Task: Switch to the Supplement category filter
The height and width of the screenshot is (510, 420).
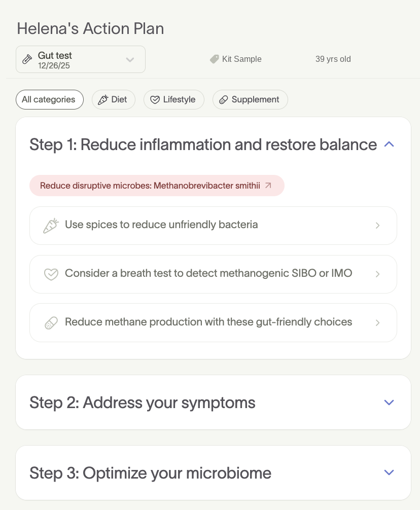Action: pyautogui.click(x=250, y=99)
